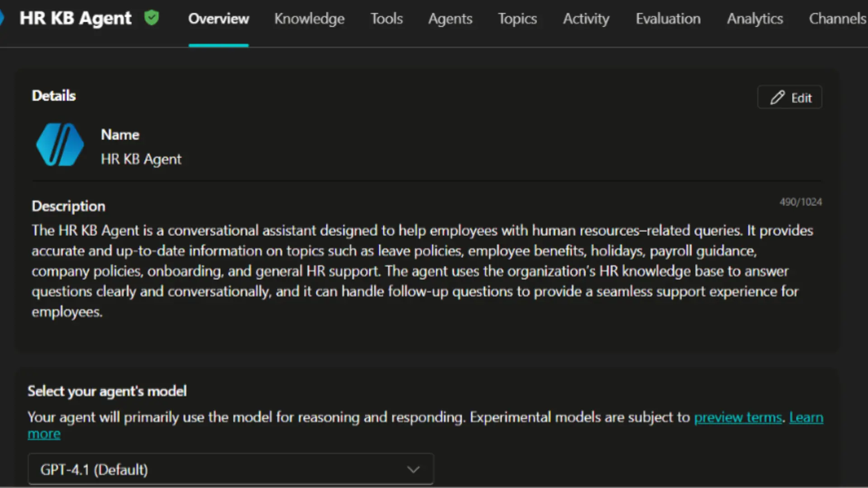The image size is (868, 488).
Task: Open the Channels tab
Action: coord(838,19)
